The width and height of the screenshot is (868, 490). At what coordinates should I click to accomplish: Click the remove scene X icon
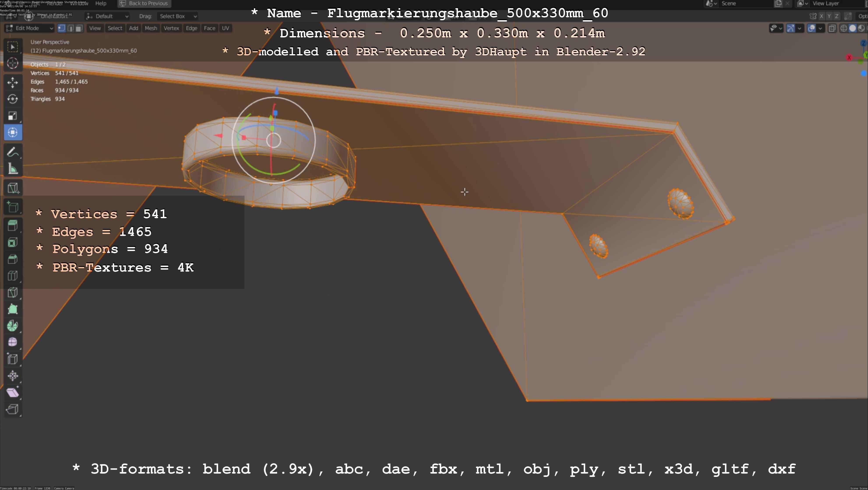787,3
